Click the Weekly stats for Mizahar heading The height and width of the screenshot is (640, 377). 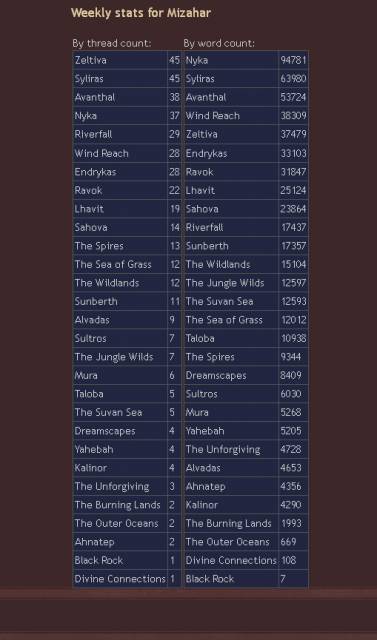click(x=141, y=13)
